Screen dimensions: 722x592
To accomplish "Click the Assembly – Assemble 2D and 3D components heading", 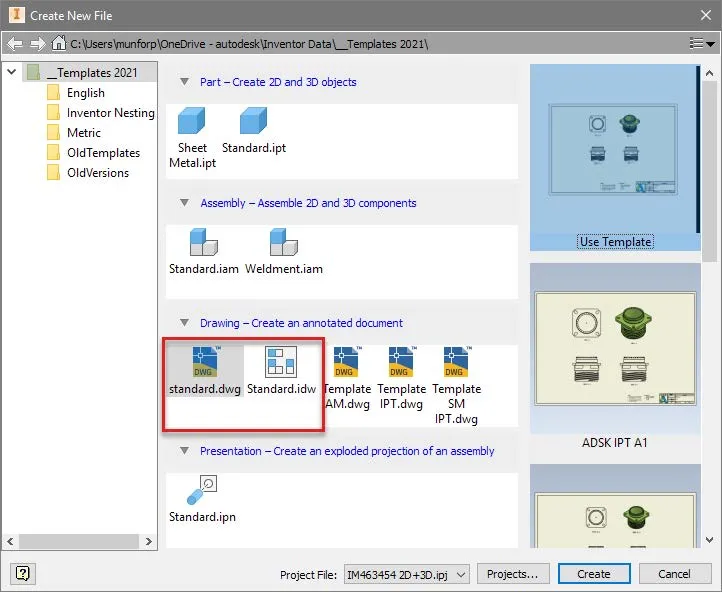I will 308,203.
